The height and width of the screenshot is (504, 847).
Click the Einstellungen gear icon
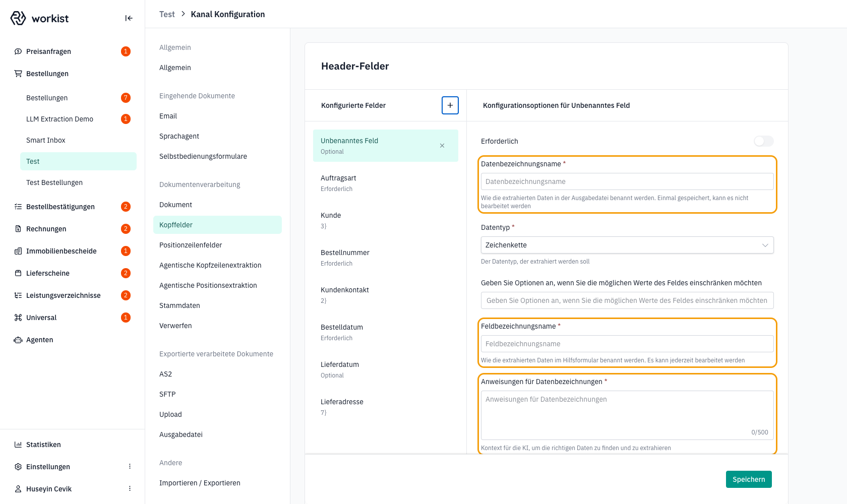18,467
